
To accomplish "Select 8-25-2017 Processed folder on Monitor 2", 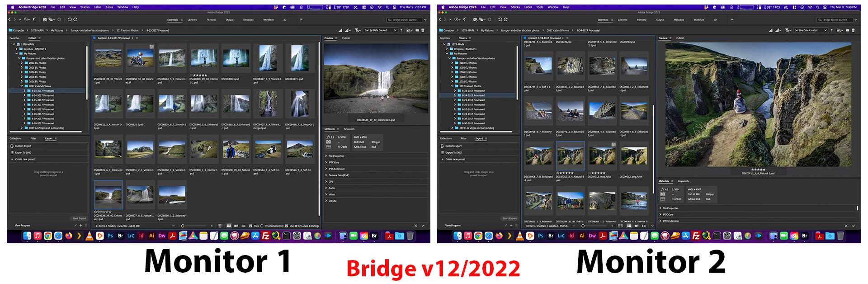I will (473, 100).
